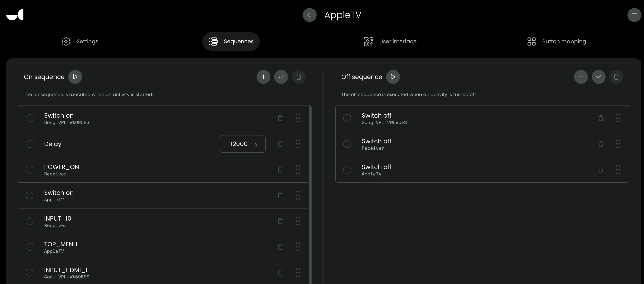Grab the INPUT_HDMI_1 step drag handle
The height and width of the screenshot is (284, 644).
[297, 273]
